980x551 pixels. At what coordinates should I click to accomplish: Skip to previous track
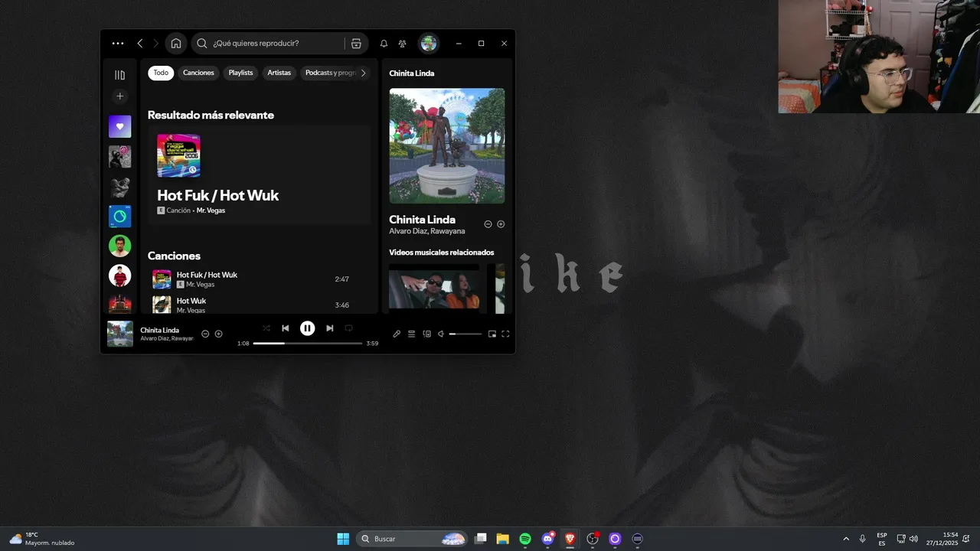[x=286, y=328]
